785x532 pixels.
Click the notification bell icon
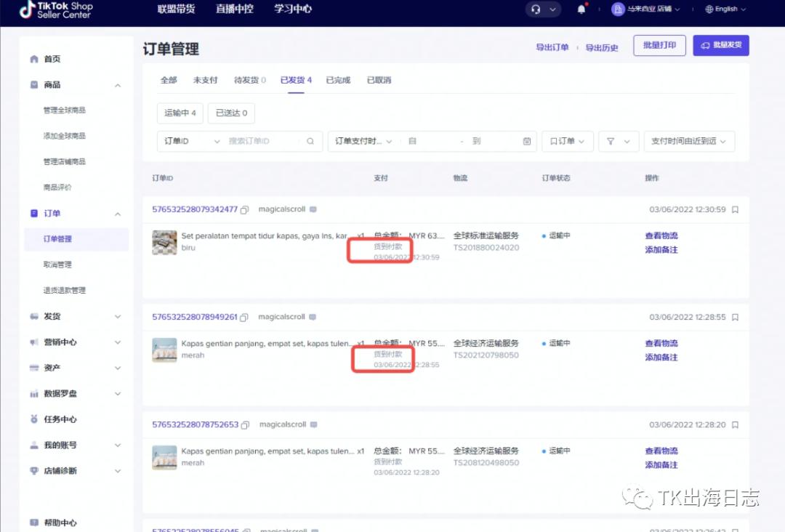581,9
